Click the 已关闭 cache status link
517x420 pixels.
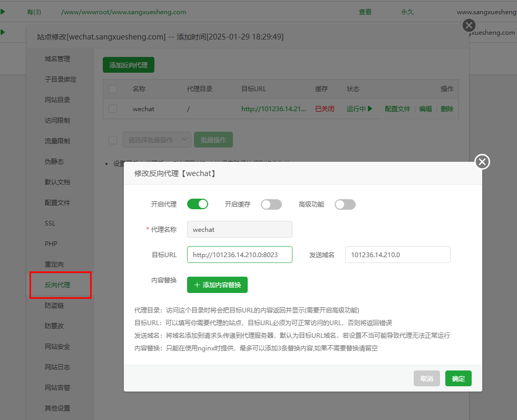(325, 109)
